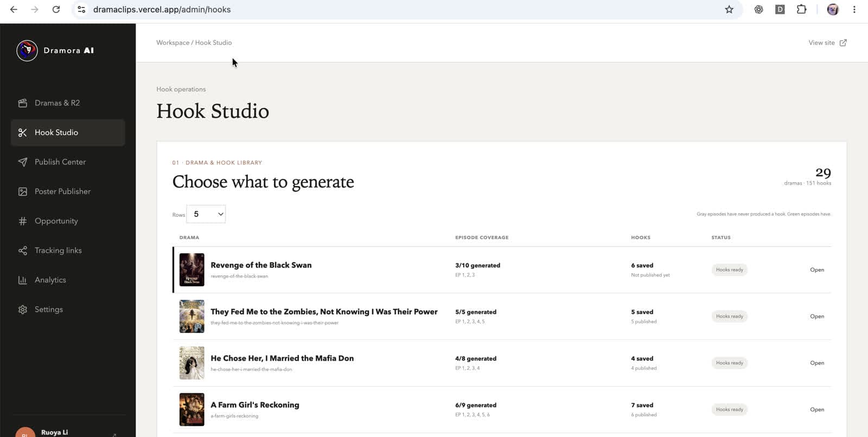The height and width of the screenshot is (437, 868).
Task: Click the DRAMA column header
Action: [189, 237]
